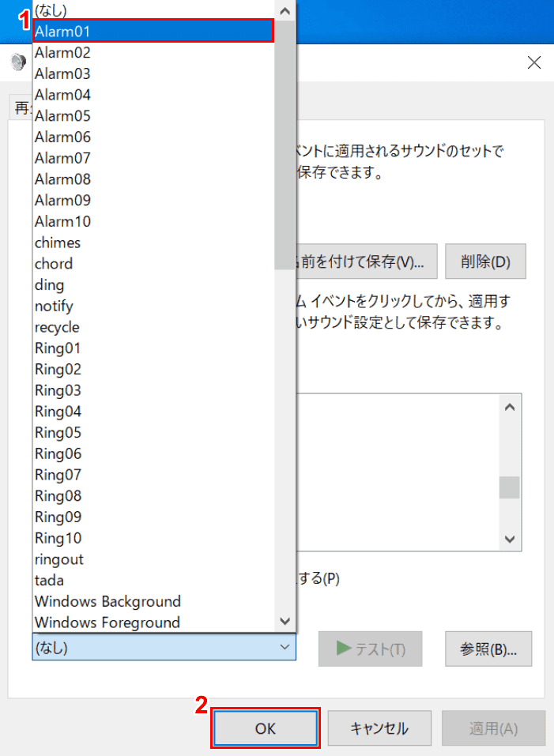Pick Ring05 sound entry
554x756 pixels.
point(154,433)
